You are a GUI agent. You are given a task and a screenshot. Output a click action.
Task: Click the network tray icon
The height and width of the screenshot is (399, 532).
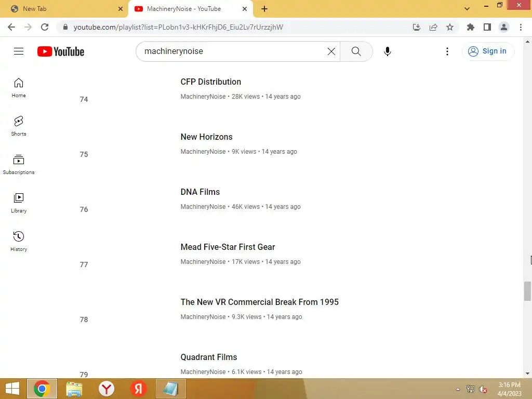(470, 389)
